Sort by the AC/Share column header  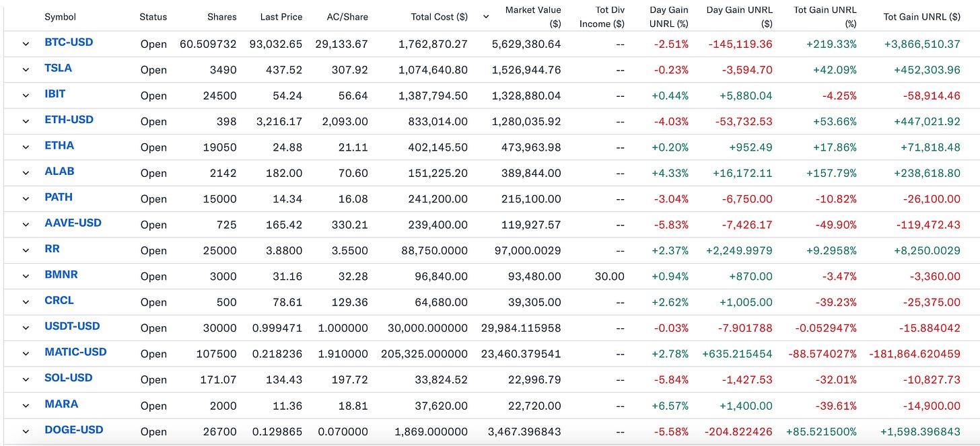pyautogui.click(x=346, y=17)
